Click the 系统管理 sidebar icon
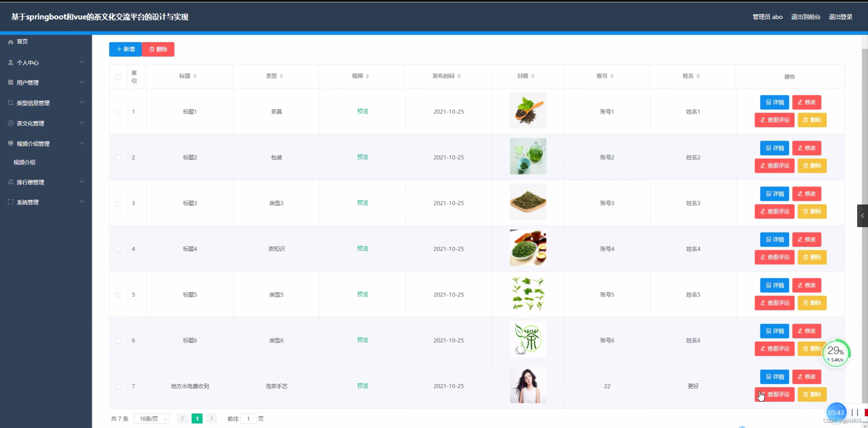Screen dimensions: 868x428 10,202
